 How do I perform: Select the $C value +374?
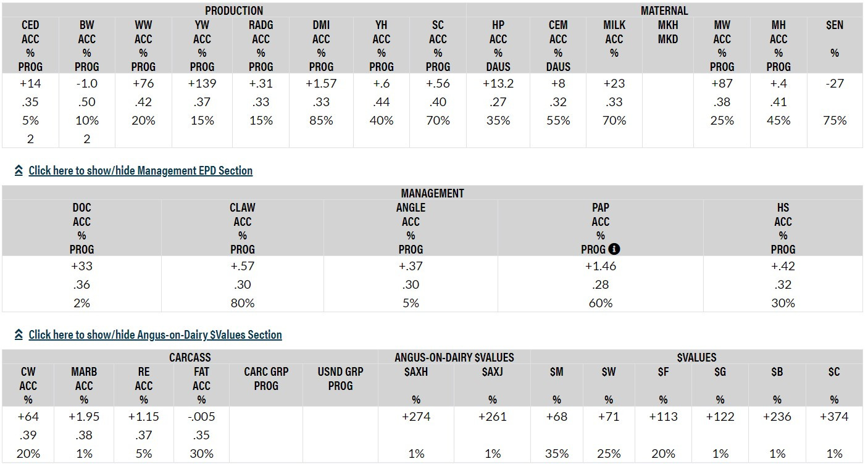pyautogui.click(x=834, y=416)
